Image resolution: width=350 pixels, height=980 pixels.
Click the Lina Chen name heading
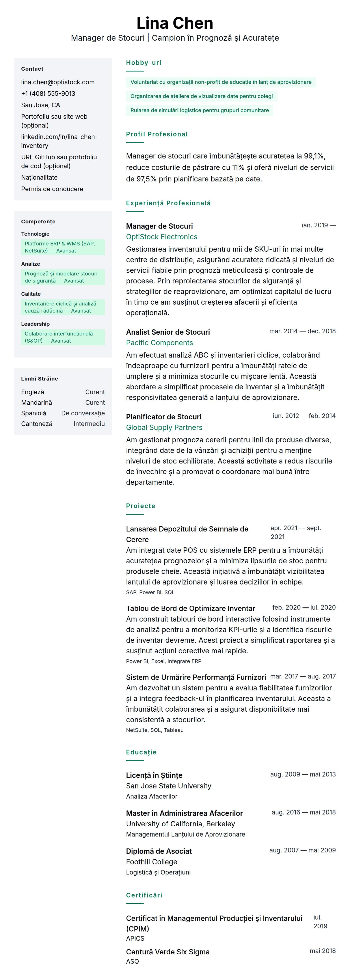point(175,23)
